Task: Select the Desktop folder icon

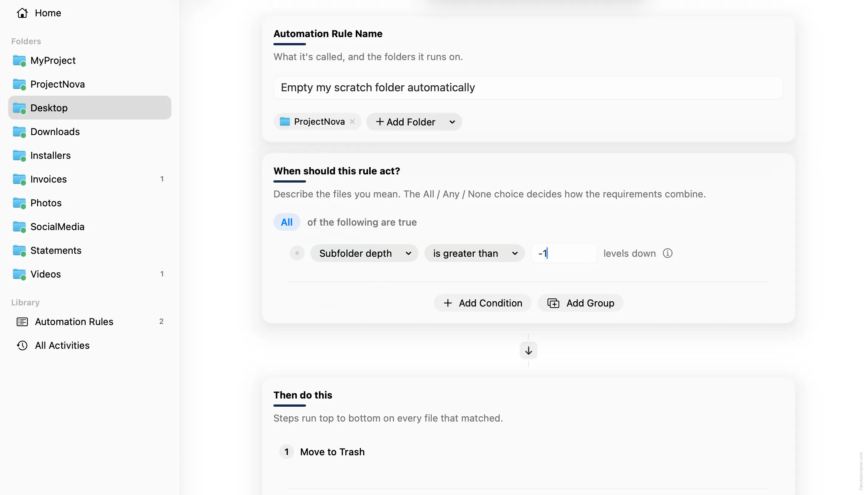Action: 19,108
